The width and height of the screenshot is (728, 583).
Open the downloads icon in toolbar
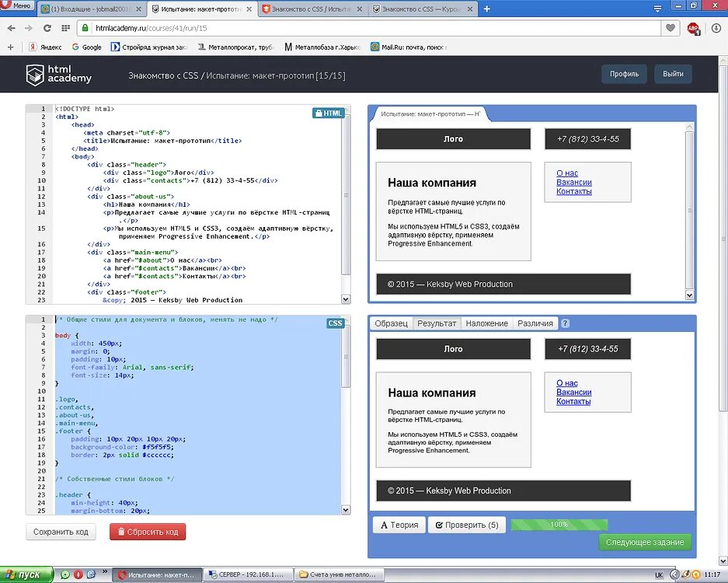716,28
